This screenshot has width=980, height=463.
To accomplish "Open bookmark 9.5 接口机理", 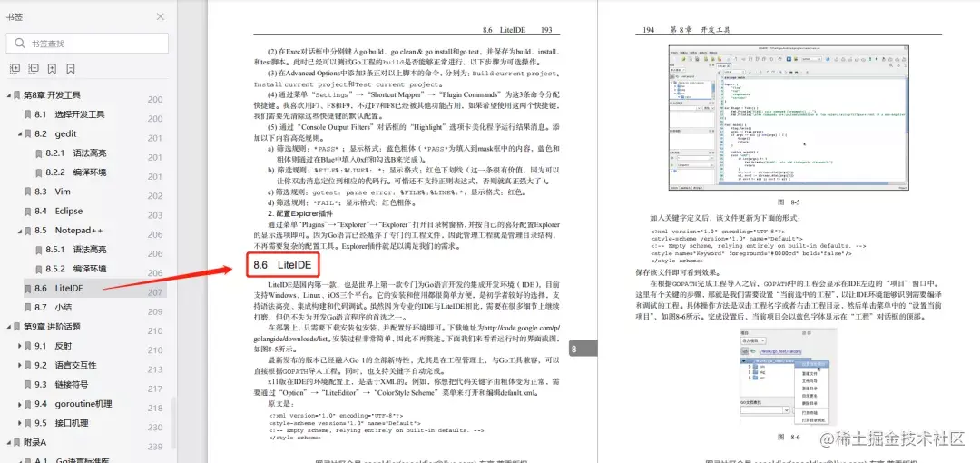I will 62,423.
